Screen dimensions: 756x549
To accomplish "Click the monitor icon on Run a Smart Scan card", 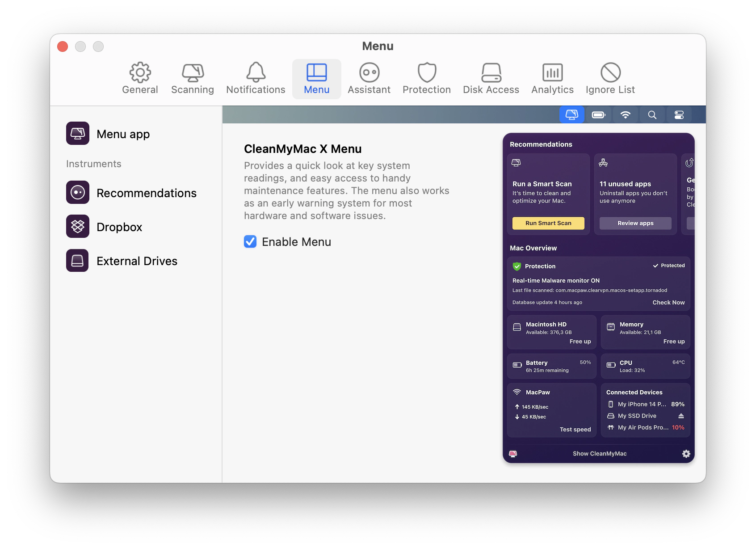I will (x=516, y=163).
